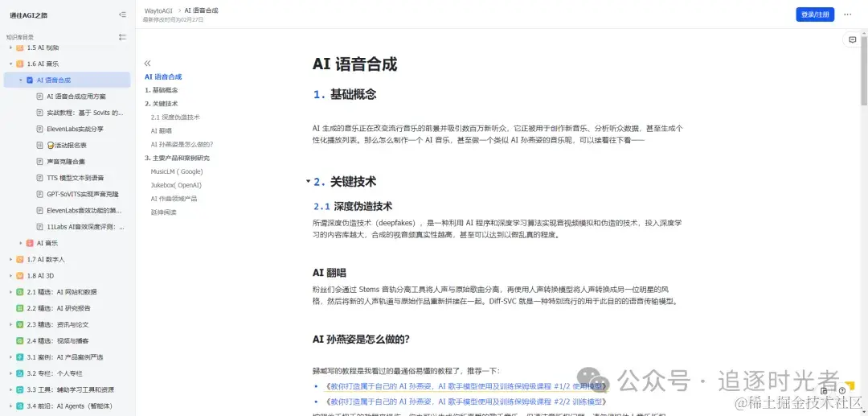Open the #1/2 使用模型 tutorial link
This screenshot has height=416, width=868.
pos(466,386)
